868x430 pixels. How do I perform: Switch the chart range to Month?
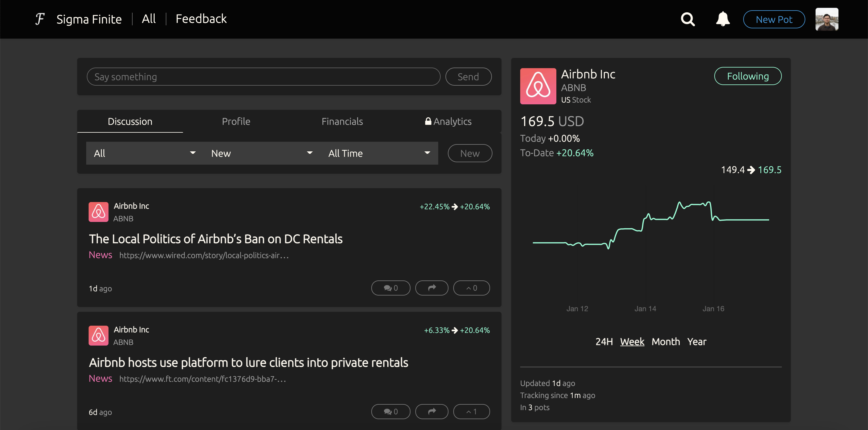[x=665, y=342]
